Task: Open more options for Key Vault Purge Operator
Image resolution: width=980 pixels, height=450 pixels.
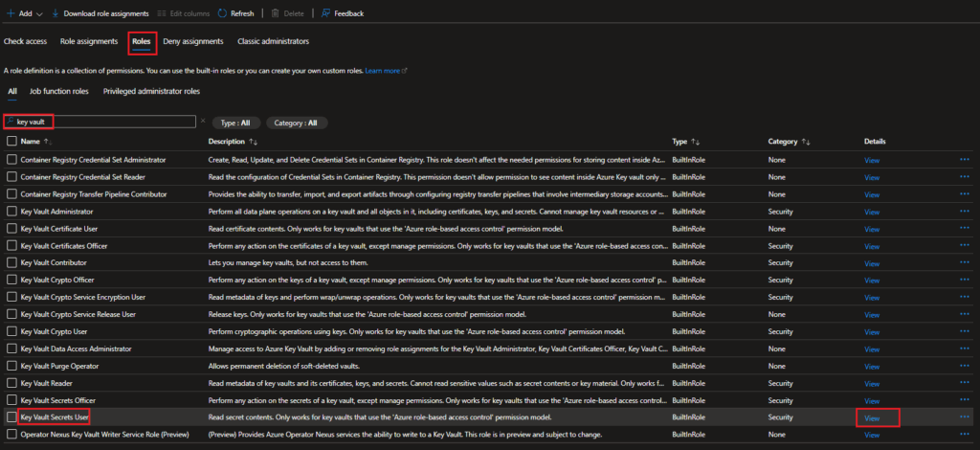Action: (x=965, y=365)
